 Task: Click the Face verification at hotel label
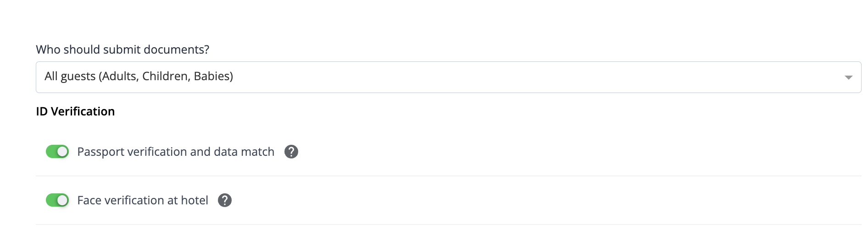(143, 200)
